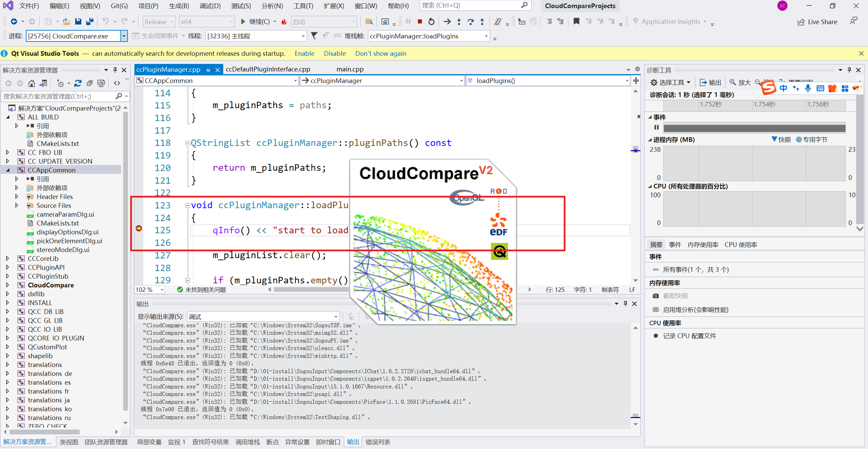Screen dimensions: 868x449
Task: Open the process selector dropdown
Action: point(124,36)
